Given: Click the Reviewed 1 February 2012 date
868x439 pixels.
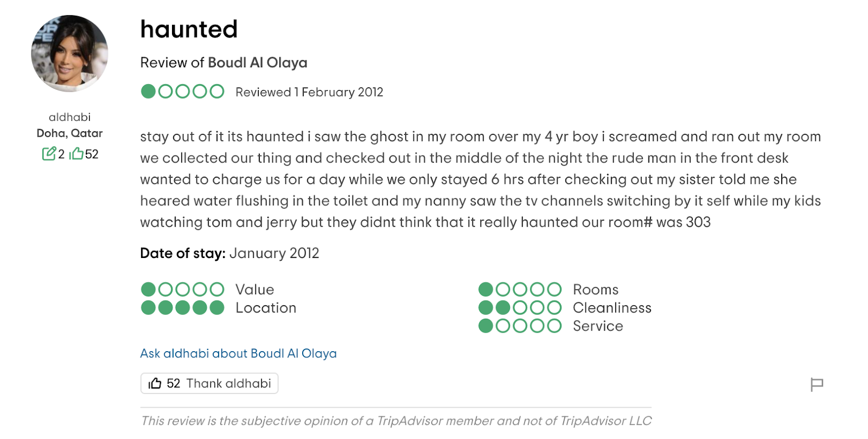Looking at the screenshot, I should (x=309, y=92).
